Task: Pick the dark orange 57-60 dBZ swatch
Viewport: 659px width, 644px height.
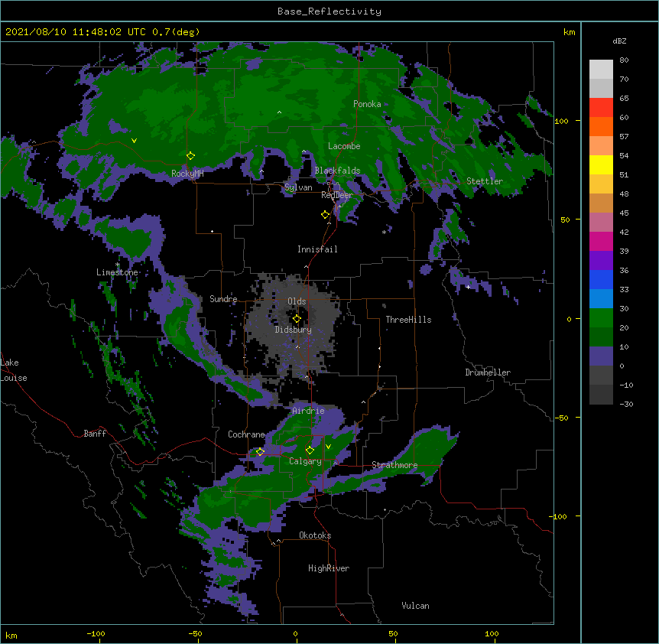Action: click(601, 126)
